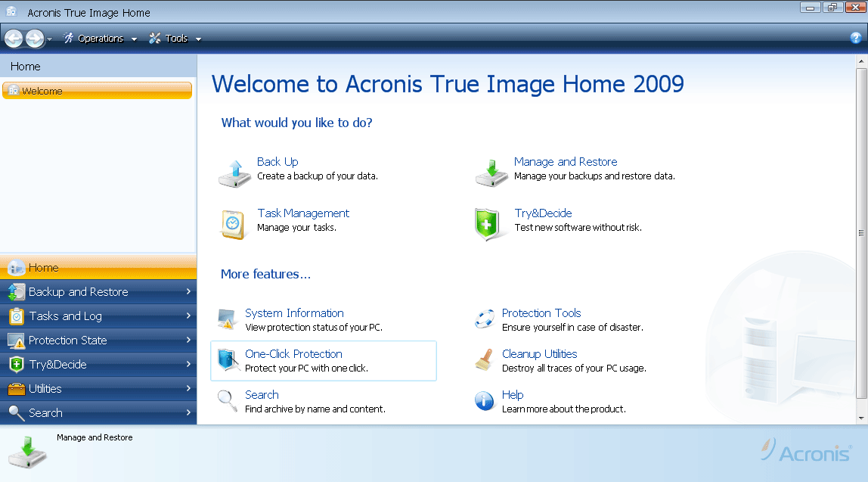
Task: Click 'Create a backup of your data.' text
Action: coord(318,176)
